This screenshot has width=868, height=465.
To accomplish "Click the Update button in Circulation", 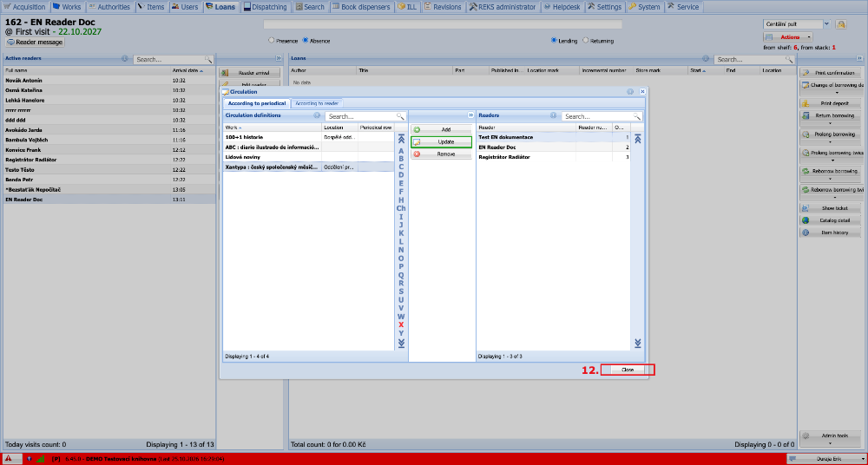I will pos(441,142).
